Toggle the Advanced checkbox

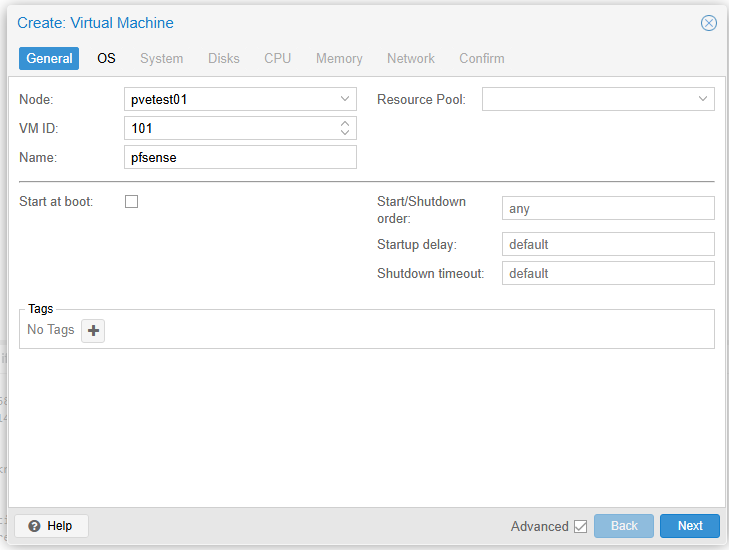580,526
